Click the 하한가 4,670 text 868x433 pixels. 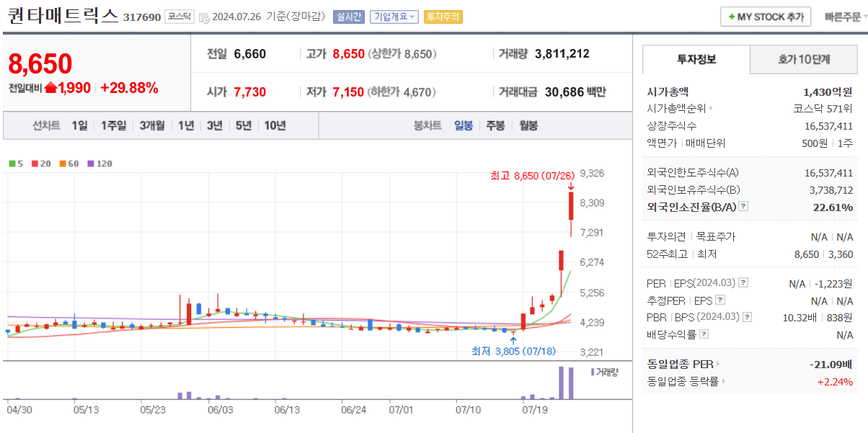click(402, 92)
